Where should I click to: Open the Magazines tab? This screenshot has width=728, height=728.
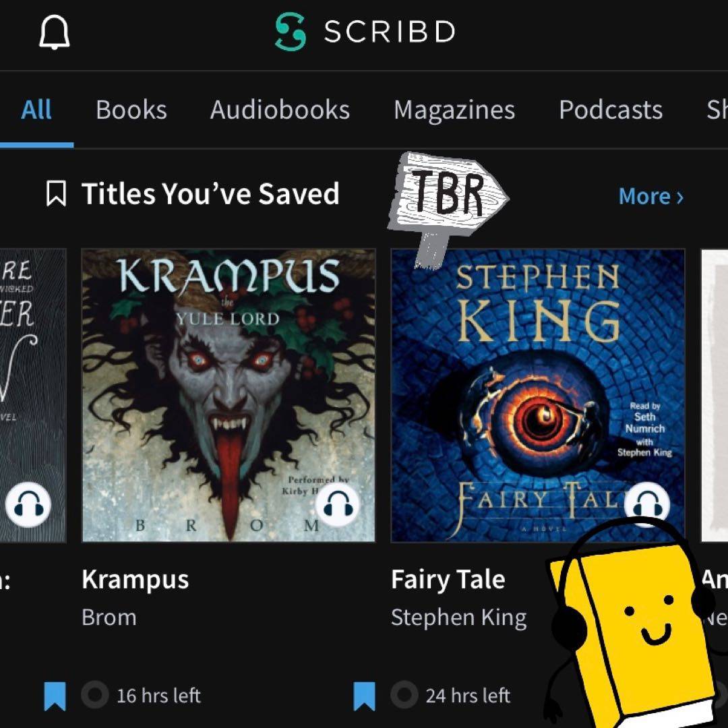(x=454, y=110)
